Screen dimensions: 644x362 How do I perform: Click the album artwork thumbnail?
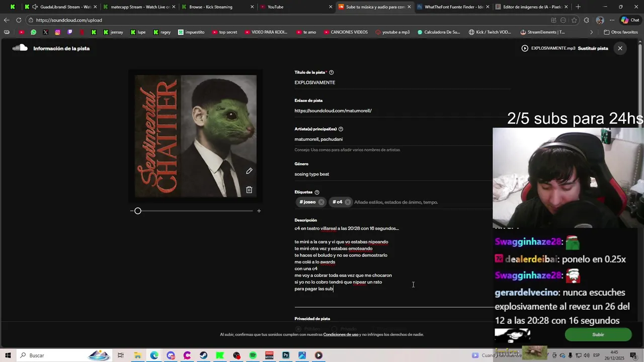196,136
